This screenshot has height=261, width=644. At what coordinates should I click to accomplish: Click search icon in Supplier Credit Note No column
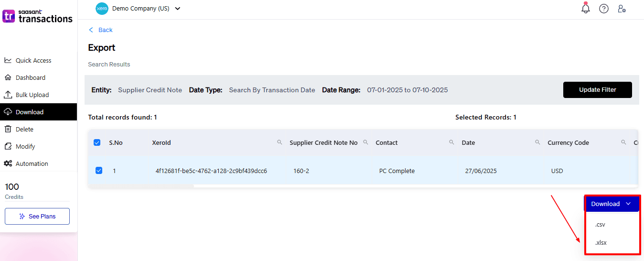pyautogui.click(x=365, y=142)
